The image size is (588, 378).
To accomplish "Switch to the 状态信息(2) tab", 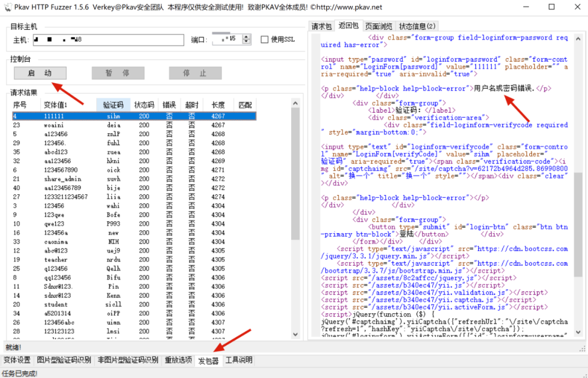I will pos(417,26).
